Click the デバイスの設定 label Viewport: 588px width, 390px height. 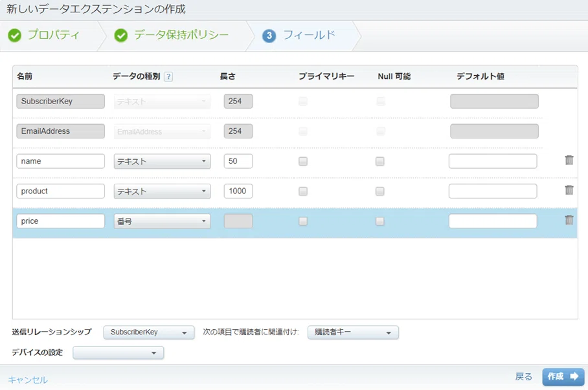[x=37, y=352]
